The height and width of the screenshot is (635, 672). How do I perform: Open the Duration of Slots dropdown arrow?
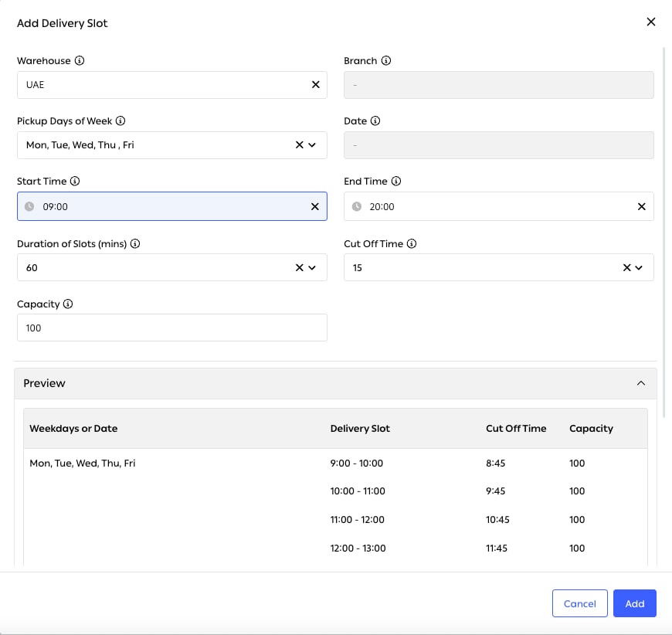[312, 267]
